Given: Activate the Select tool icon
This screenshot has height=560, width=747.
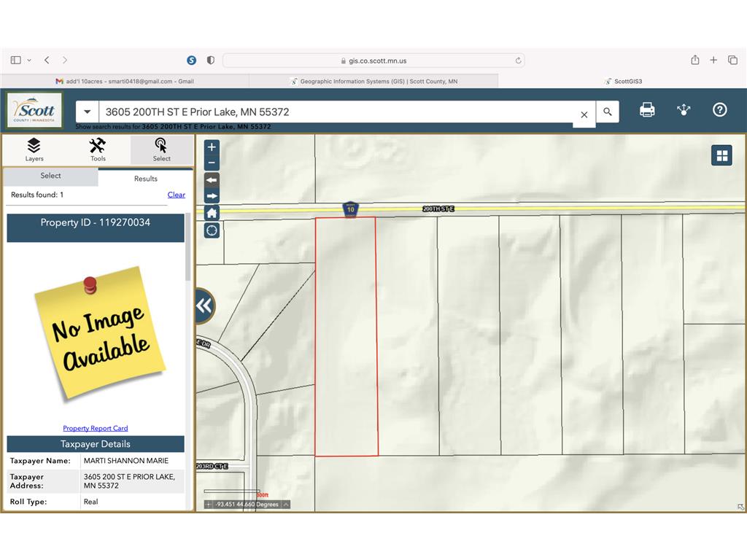Looking at the screenshot, I should 161,149.
